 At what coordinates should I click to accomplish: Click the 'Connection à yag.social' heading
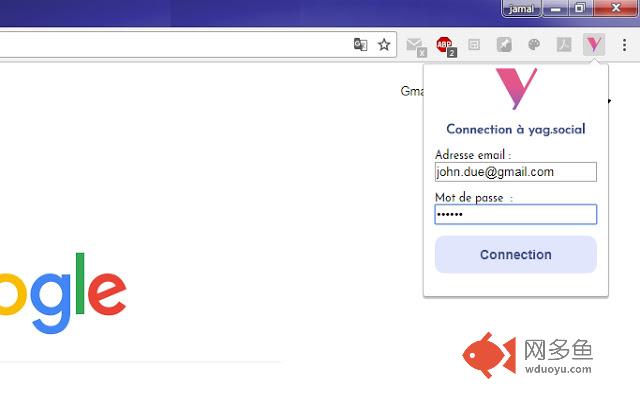tap(516, 129)
